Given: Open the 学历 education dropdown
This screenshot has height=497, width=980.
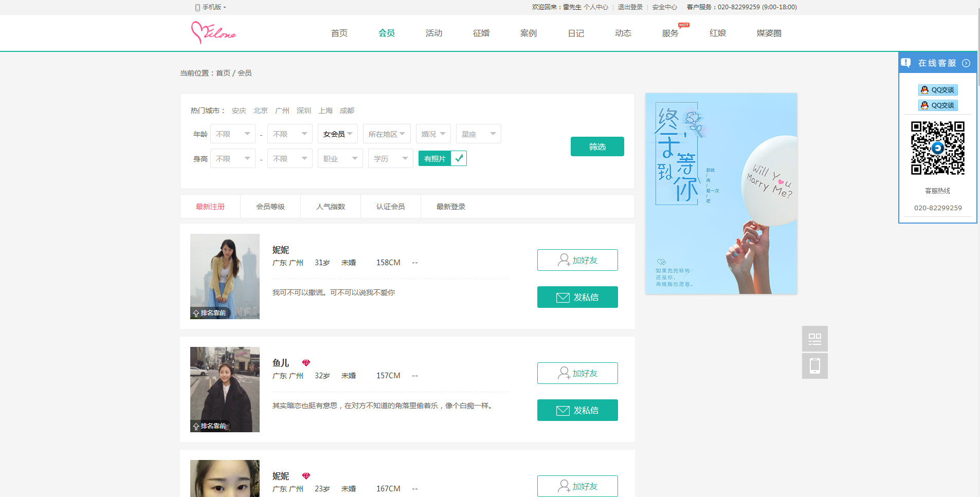Looking at the screenshot, I should pyautogui.click(x=391, y=158).
